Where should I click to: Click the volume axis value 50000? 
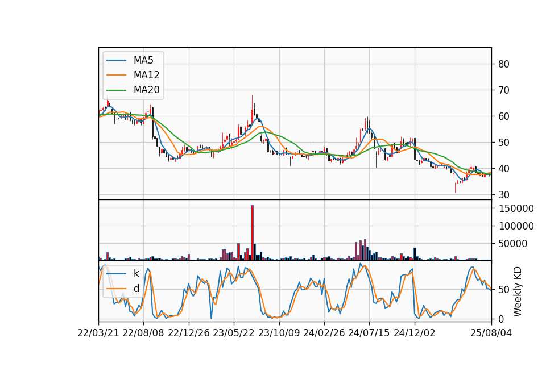[x=513, y=244]
